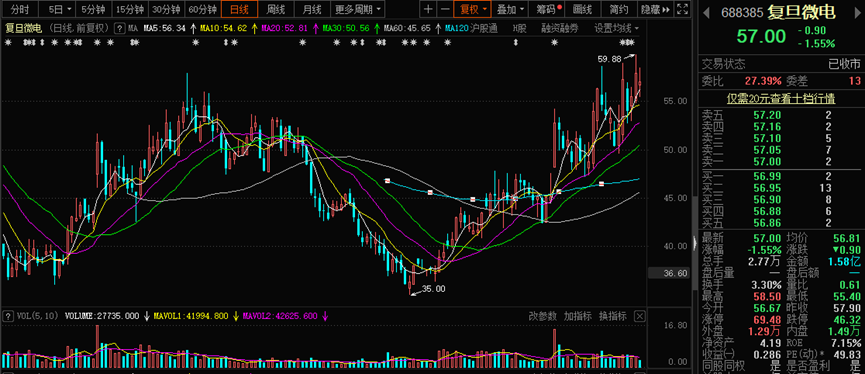The image size is (865, 374).
Task: Click the question mark help icon beside 前复权
Action: 119,28
